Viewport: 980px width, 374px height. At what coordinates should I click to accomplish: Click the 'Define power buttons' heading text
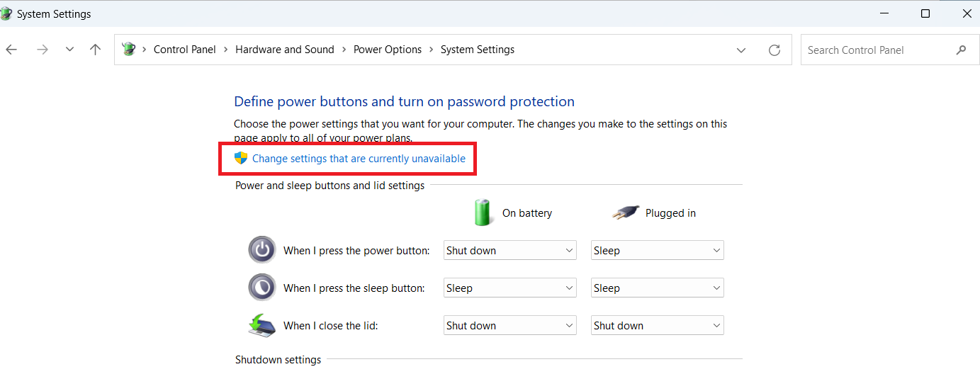click(x=404, y=101)
